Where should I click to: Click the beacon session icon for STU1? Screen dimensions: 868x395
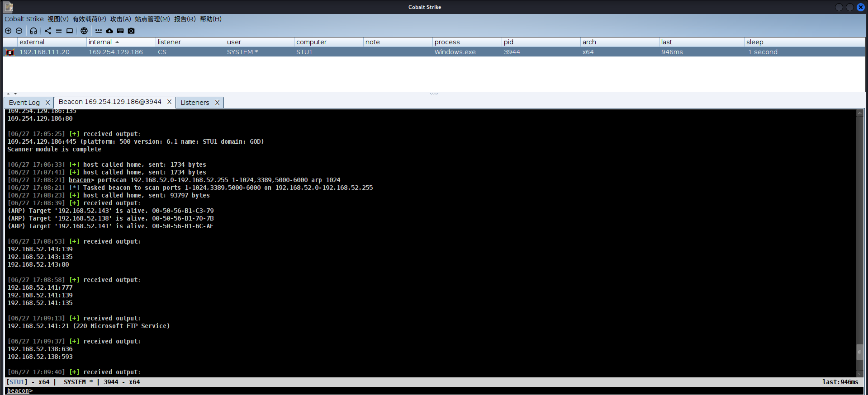pos(9,52)
